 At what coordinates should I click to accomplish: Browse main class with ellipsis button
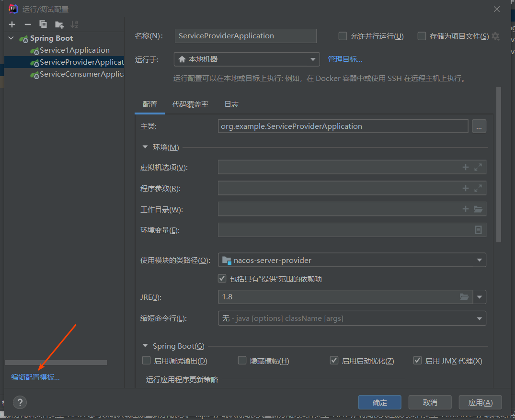click(479, 126)
